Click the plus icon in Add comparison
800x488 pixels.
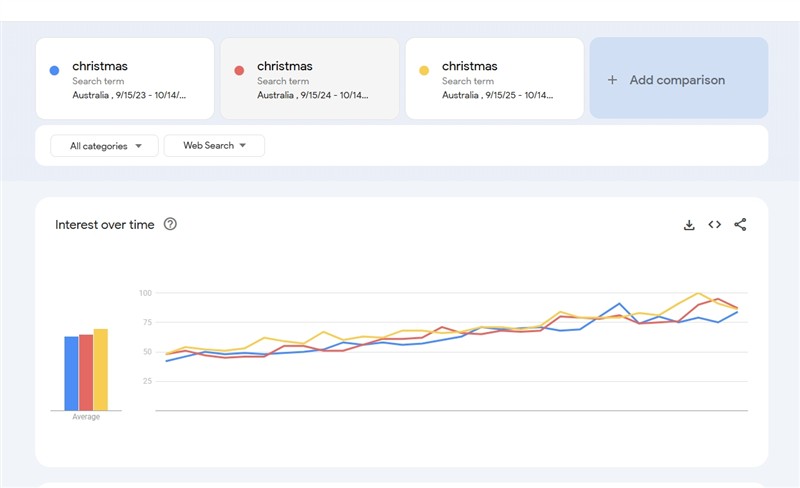coord(612,80)
